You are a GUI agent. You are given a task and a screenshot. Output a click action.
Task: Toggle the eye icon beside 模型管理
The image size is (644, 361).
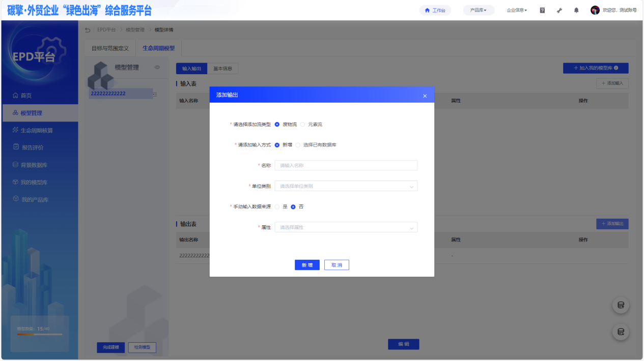coord(157,68)
